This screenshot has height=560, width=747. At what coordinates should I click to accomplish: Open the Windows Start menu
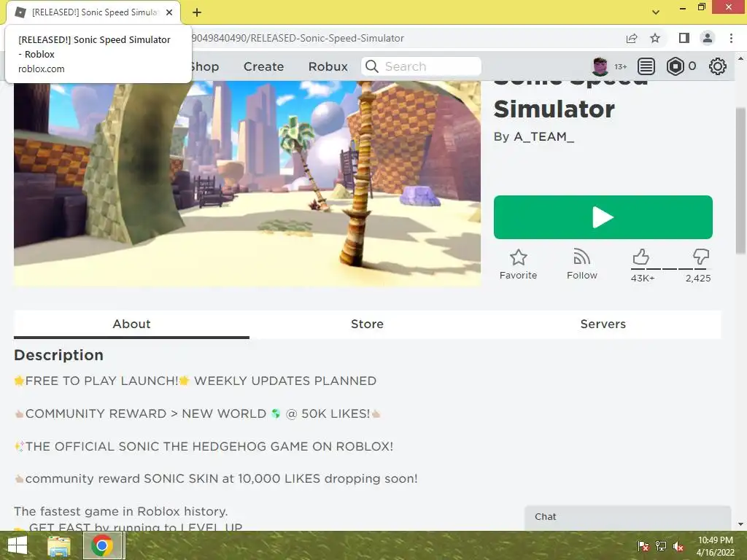click(x=18, y=545)
